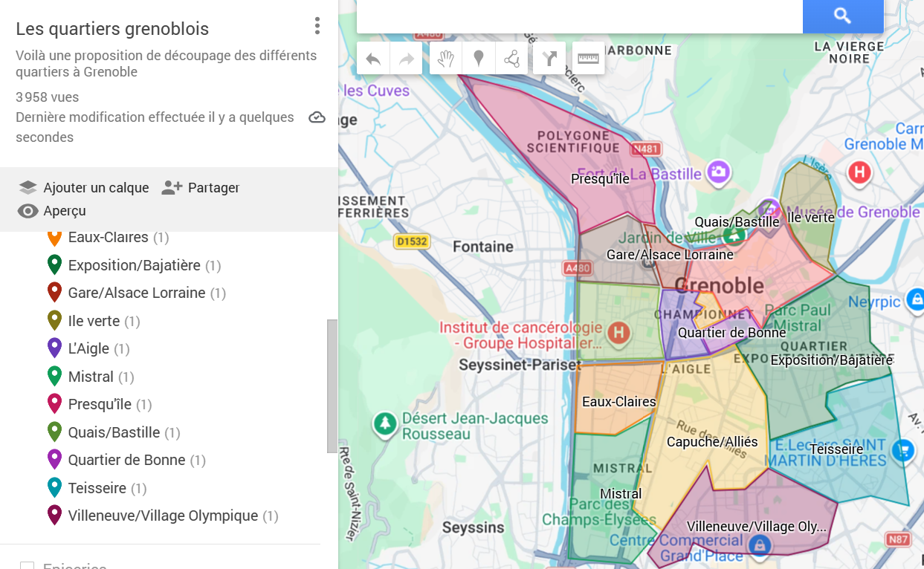Click the Mistral green pin icon
This screenshot has width=924, height=569.
coord(54,376)
